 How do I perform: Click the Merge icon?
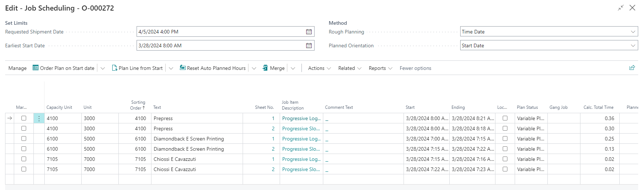click(266, 68)
